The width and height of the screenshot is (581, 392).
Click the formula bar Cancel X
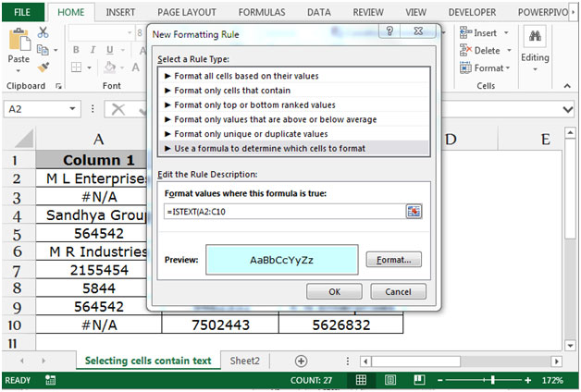(x=118, y=109)
